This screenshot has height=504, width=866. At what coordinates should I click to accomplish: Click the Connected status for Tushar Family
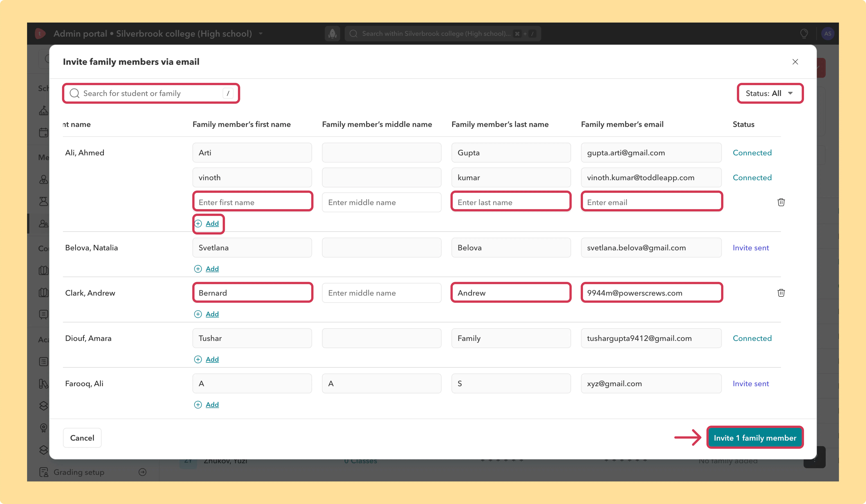[752, 338]
